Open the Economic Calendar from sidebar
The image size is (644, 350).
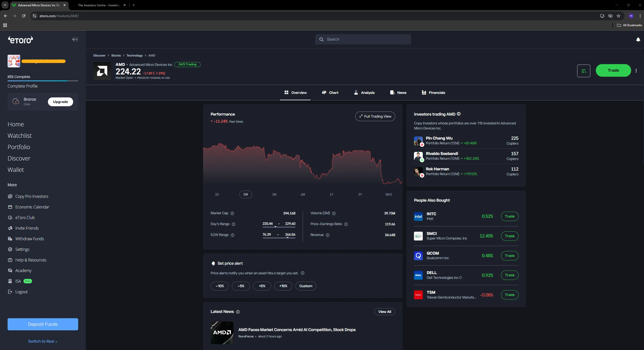tap(32, 207)
